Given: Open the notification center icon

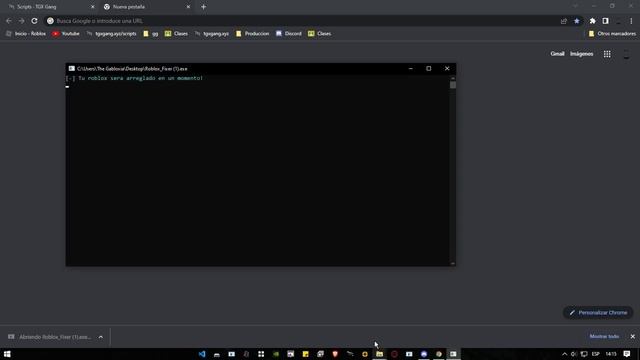Looking at the screenshot, I should click(627, 354).
